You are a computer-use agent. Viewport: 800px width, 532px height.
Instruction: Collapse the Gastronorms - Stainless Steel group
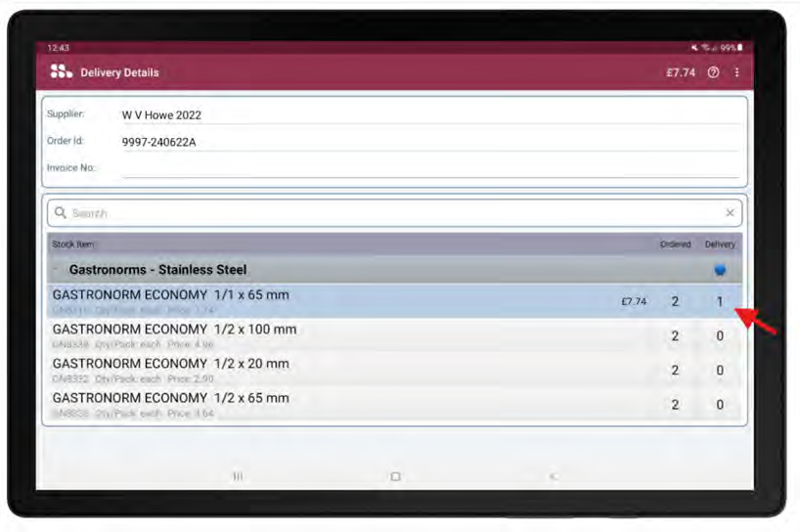coord(57,270)
